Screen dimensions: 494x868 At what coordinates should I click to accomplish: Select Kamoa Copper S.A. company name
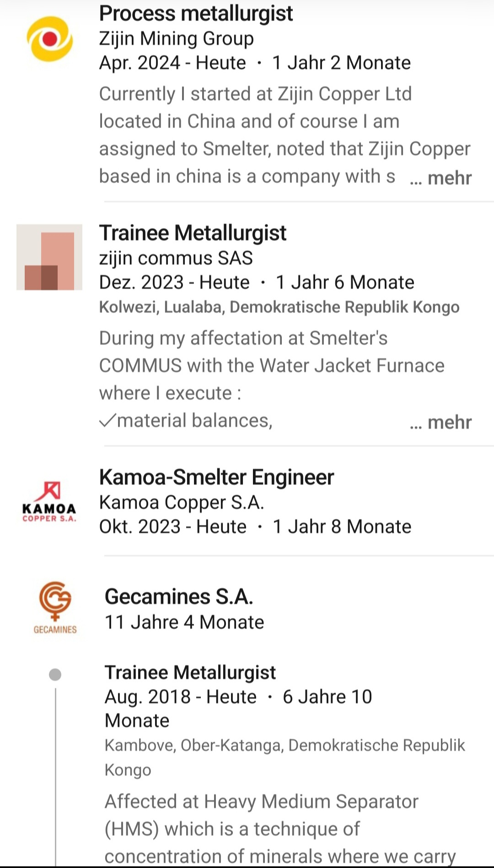point(182,502)
